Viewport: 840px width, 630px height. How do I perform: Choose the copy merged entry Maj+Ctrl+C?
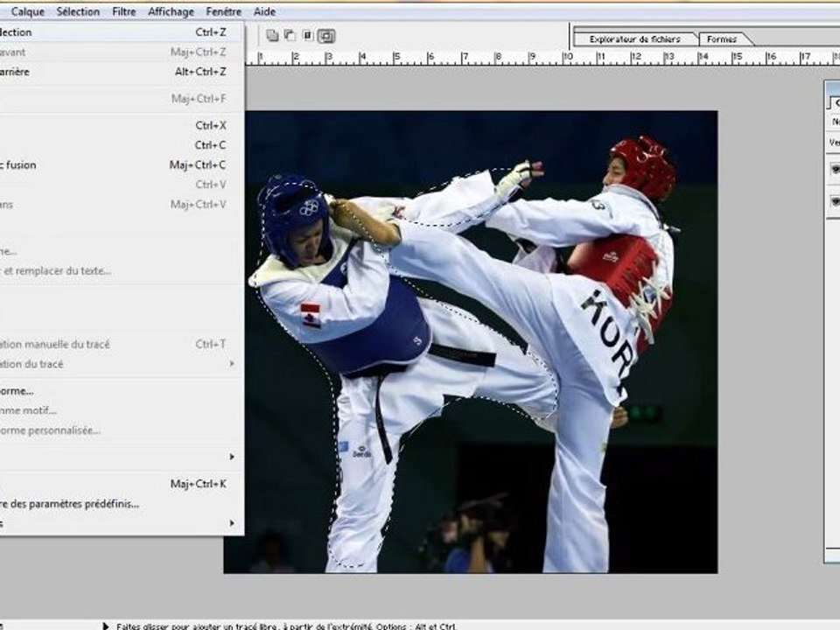coord(121,165)
